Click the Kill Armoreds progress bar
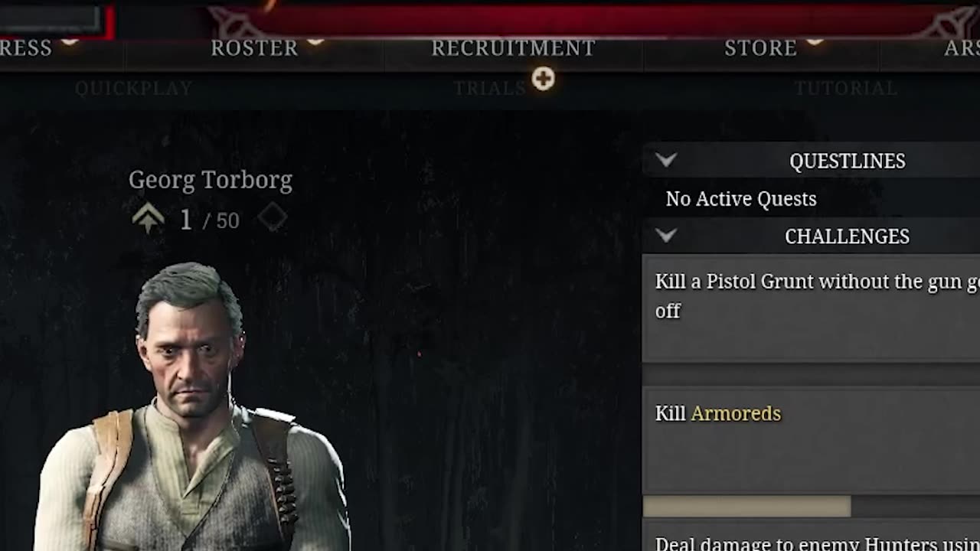This screenshot has height=551, width=980. pos(811,506)
